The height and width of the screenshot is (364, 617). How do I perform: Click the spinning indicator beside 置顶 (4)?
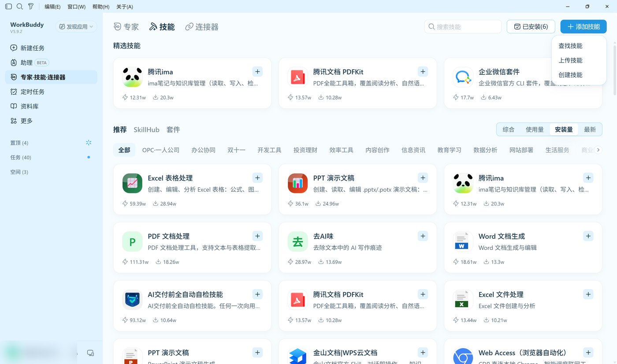[89, 143]
